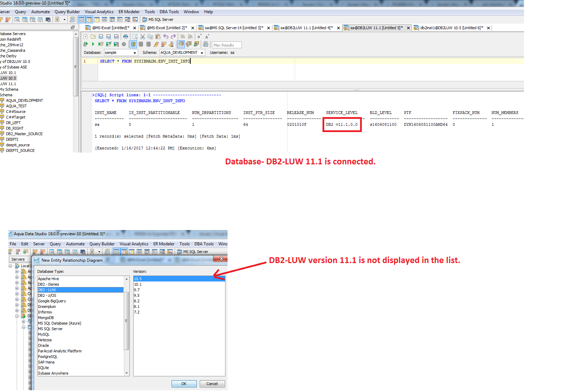565x392 pixels.
Task: Click the Cut scissors icon
Action: pos(143,36)
